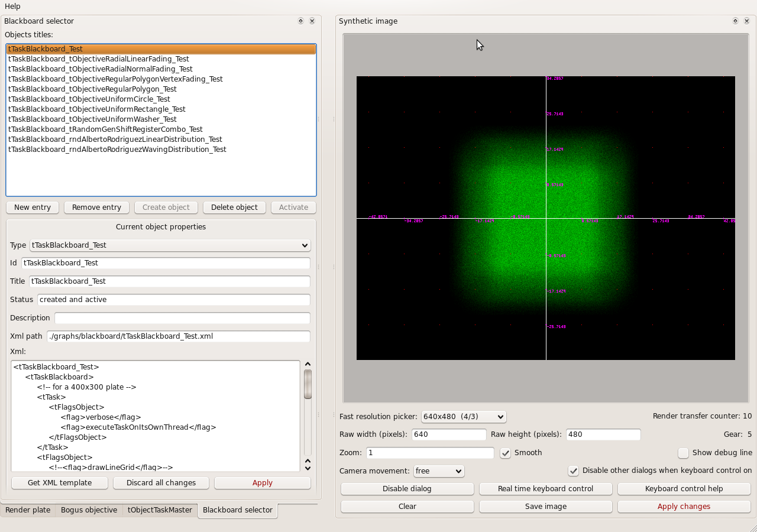Float the Blackboard selector panel
This screenshot has height=532, width=757.
coord(300,21)
